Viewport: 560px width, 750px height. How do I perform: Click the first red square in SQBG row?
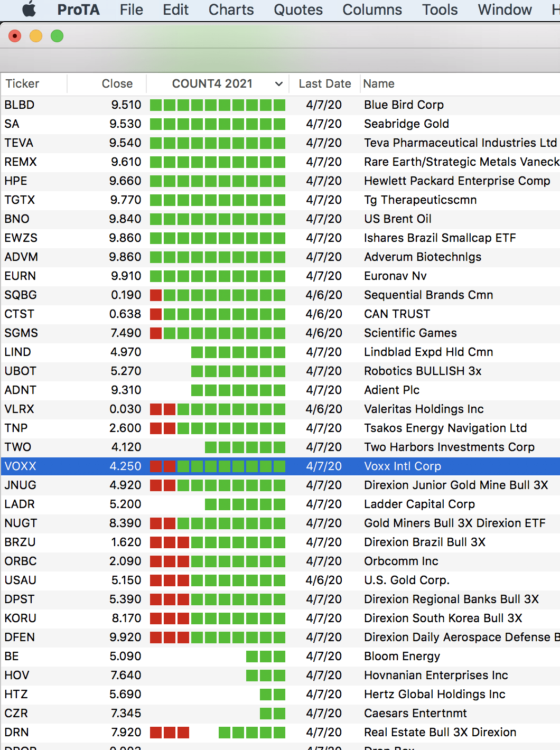coord(156,295)
